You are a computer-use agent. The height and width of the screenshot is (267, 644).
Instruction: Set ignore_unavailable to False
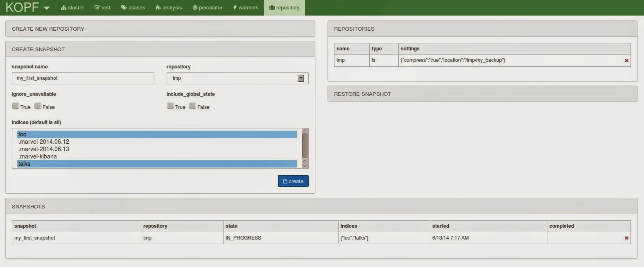click(x=38, y=106)
